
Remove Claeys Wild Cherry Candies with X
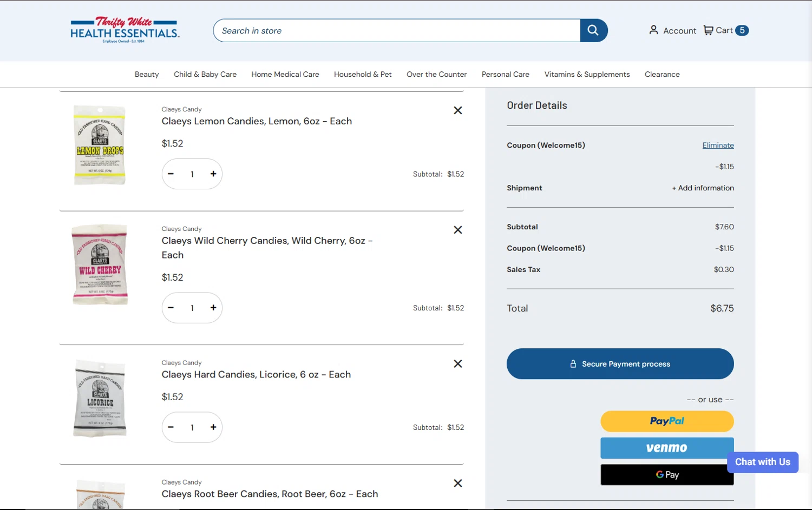tap(458, 230)
